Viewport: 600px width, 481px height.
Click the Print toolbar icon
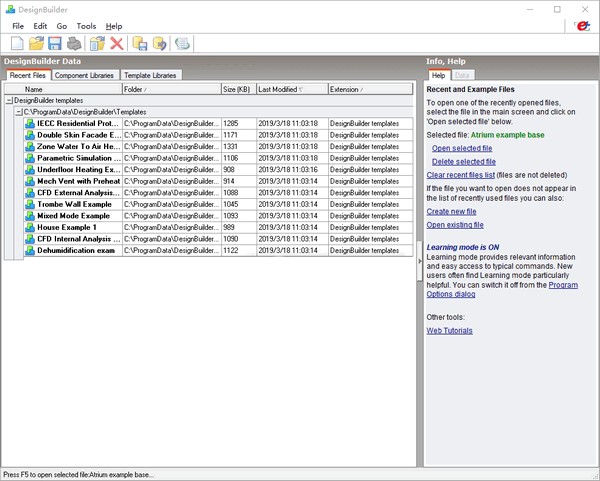coord(74,43)
